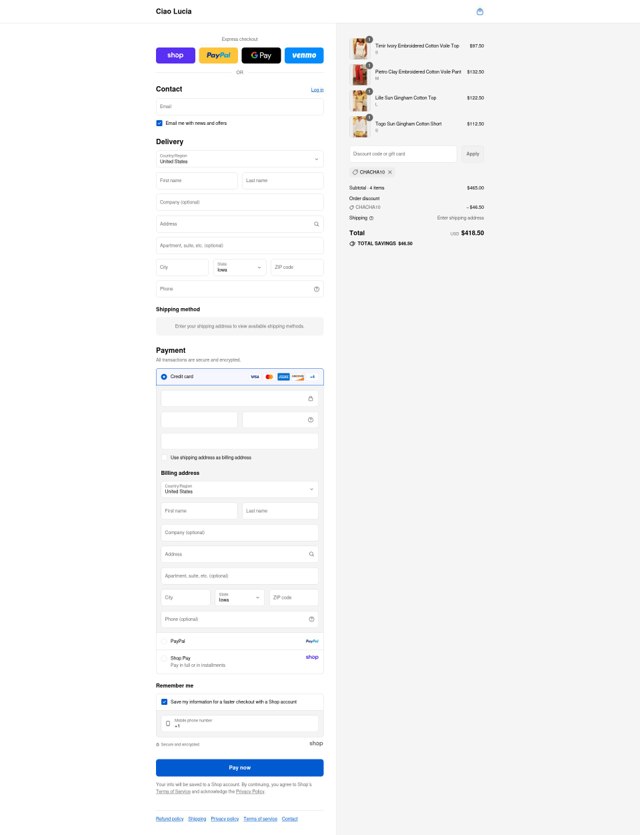
Task: Open Shop's Terms of Service link
Action: click(173, 792)
